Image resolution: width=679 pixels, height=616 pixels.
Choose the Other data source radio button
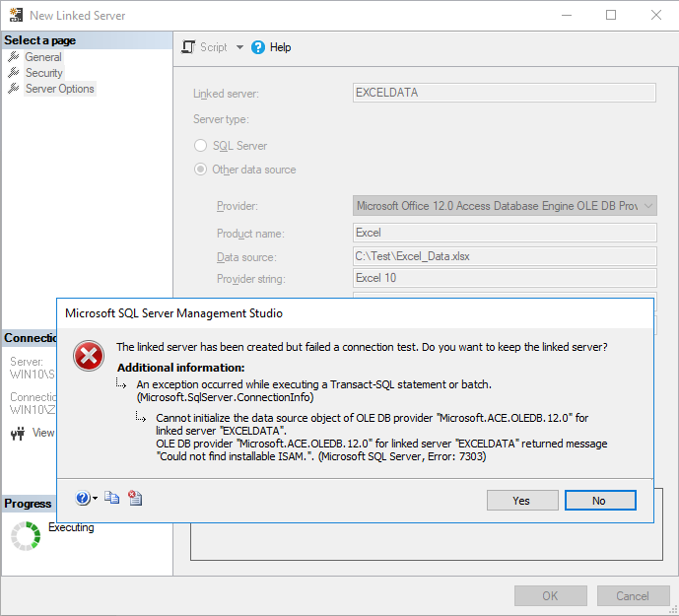(200, 169)
